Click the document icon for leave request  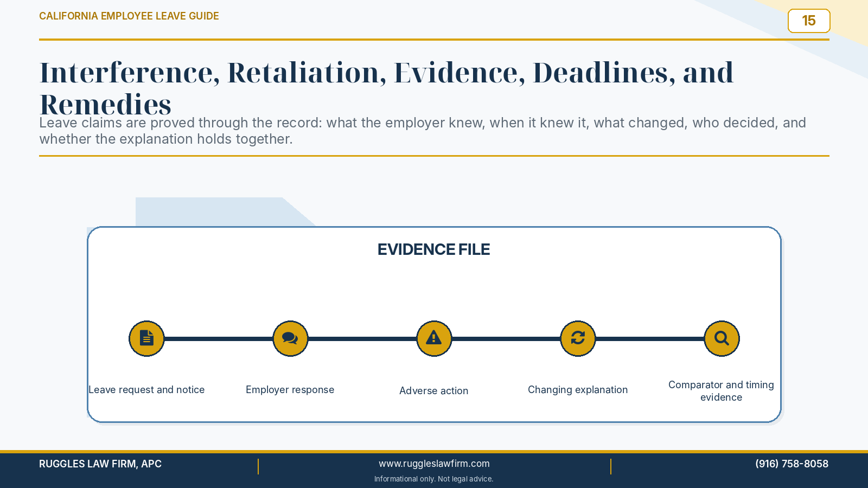point(146,338)
